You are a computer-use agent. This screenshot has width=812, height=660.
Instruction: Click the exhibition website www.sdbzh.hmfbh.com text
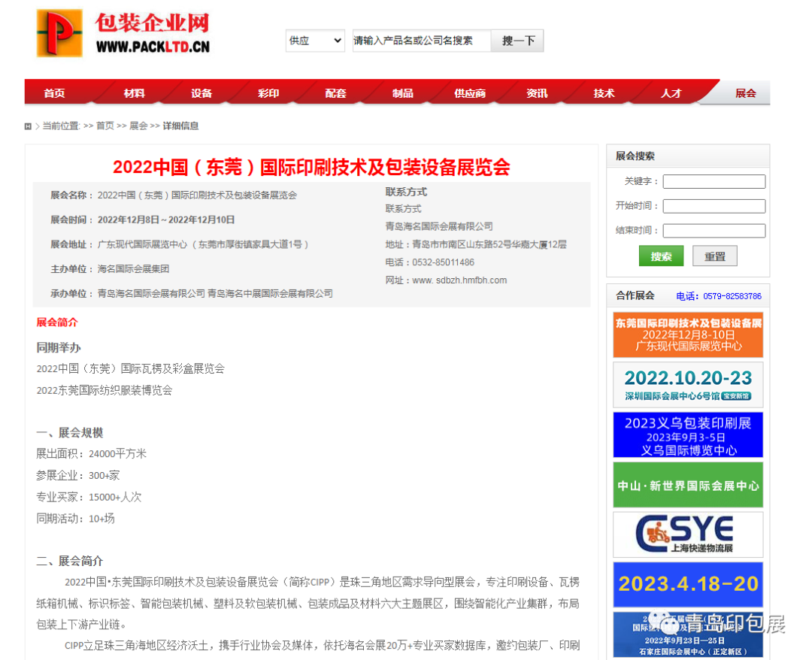tap(459, 280)
